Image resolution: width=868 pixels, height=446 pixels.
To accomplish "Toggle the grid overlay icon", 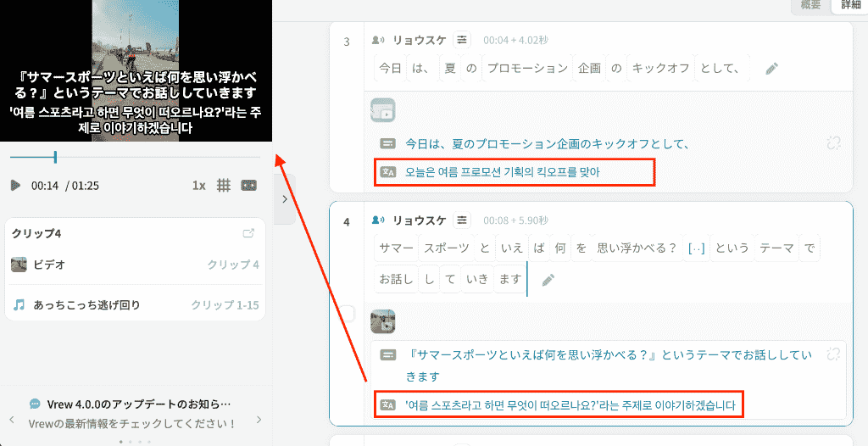I will 224,186.
